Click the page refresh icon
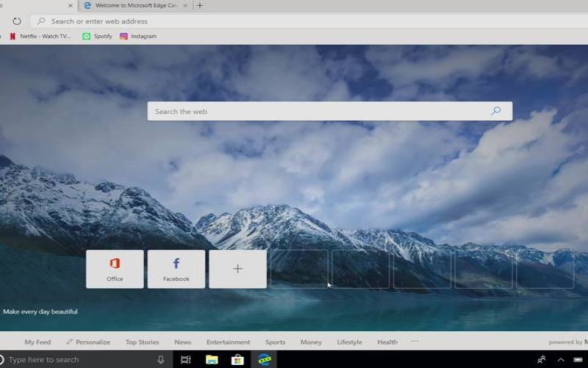 pyautogui.click(x=17, y=21)
